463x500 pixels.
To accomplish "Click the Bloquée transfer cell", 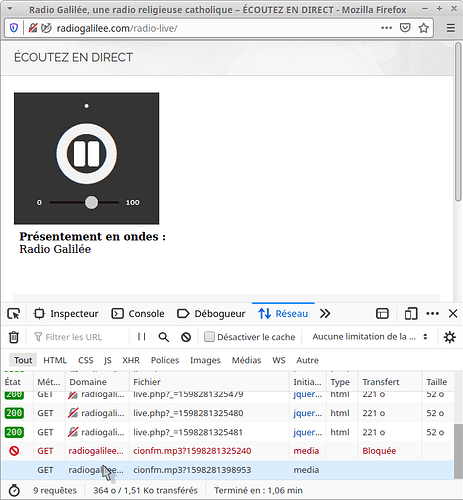I will [379, 451].
